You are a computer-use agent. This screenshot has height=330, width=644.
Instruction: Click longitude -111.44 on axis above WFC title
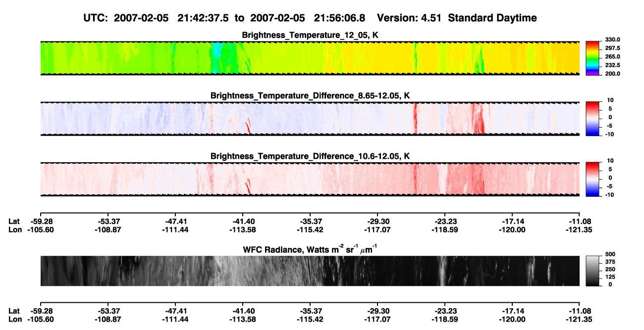click(x=175, y=230)
